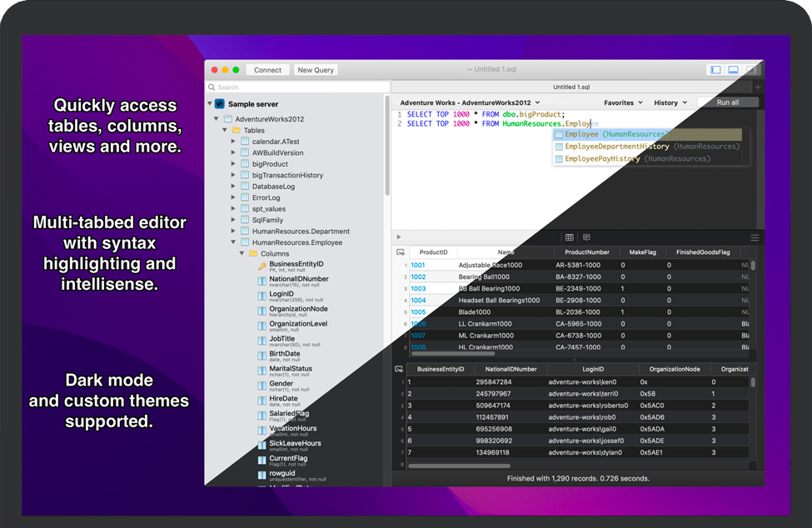Collapse the Tables folder
The image size is (812, 528).
coord(225,130)
